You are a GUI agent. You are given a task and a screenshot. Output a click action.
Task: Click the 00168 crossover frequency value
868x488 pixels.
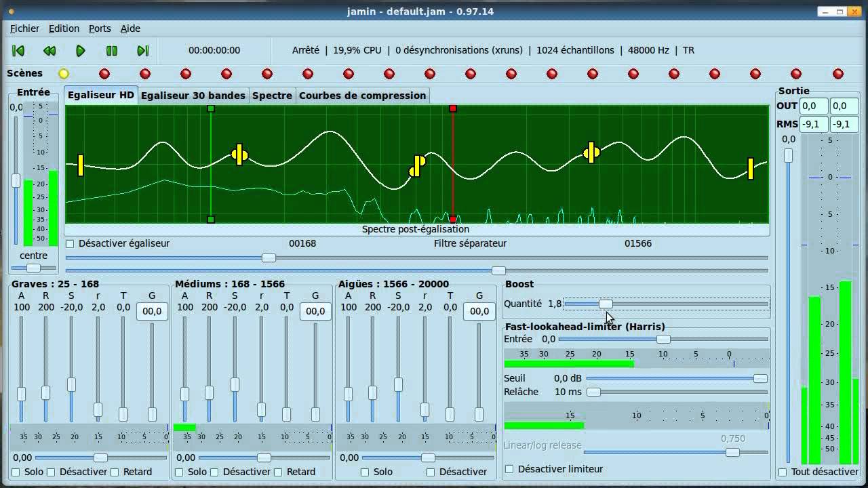click(x=302, y=243)
